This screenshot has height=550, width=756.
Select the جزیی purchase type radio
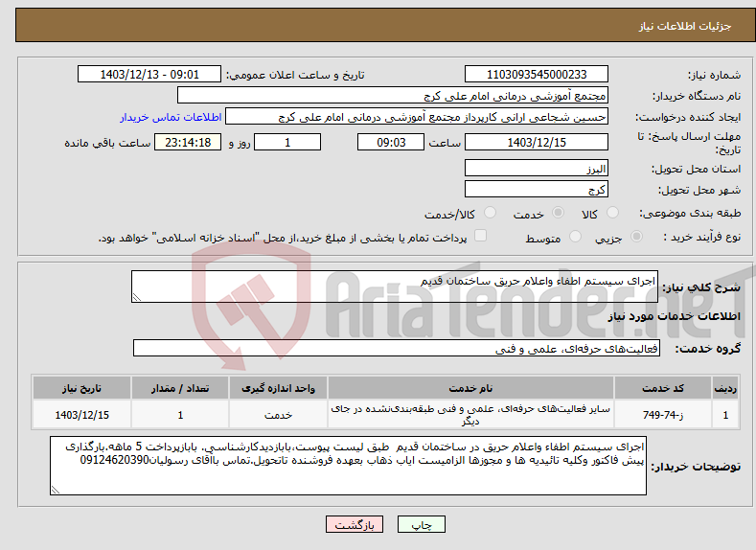pyautogui.click(x=636, y=237)
